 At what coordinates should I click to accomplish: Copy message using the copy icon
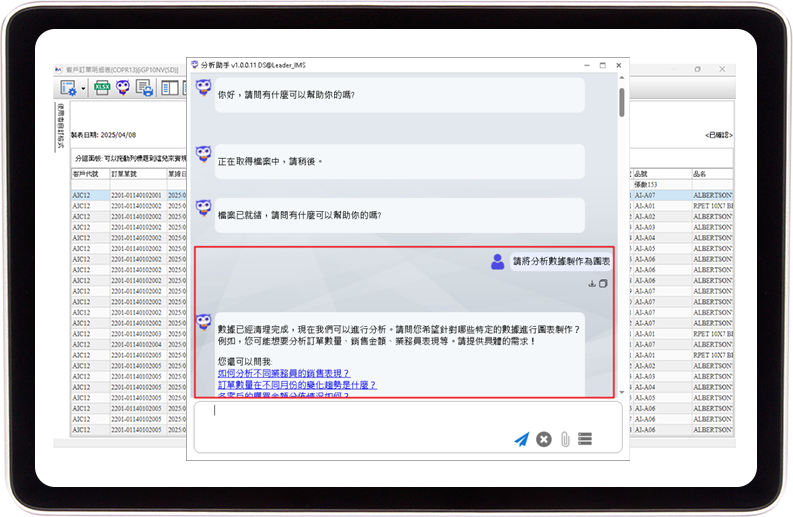pyautogui.click(x=603, y=283)
